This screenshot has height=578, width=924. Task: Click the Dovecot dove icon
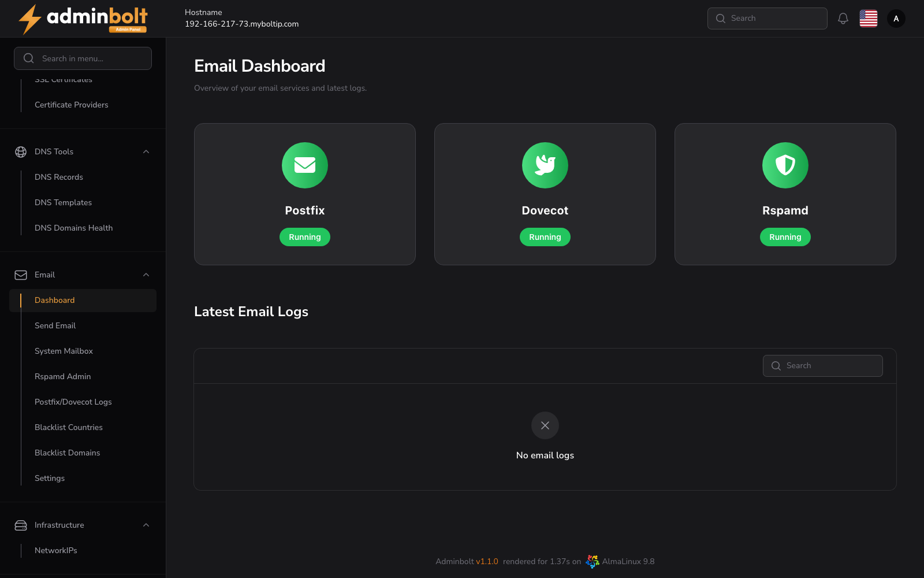pyautogui.click(x=545, y=165)
